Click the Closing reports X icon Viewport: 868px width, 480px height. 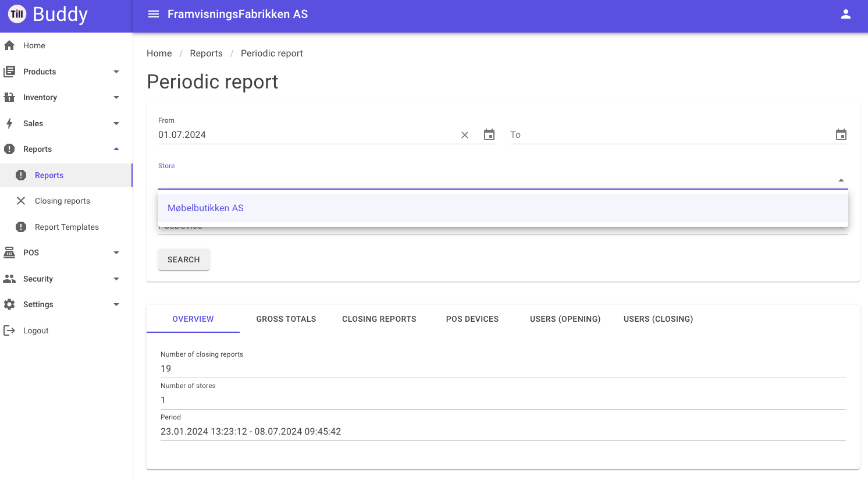click(21, 201)
